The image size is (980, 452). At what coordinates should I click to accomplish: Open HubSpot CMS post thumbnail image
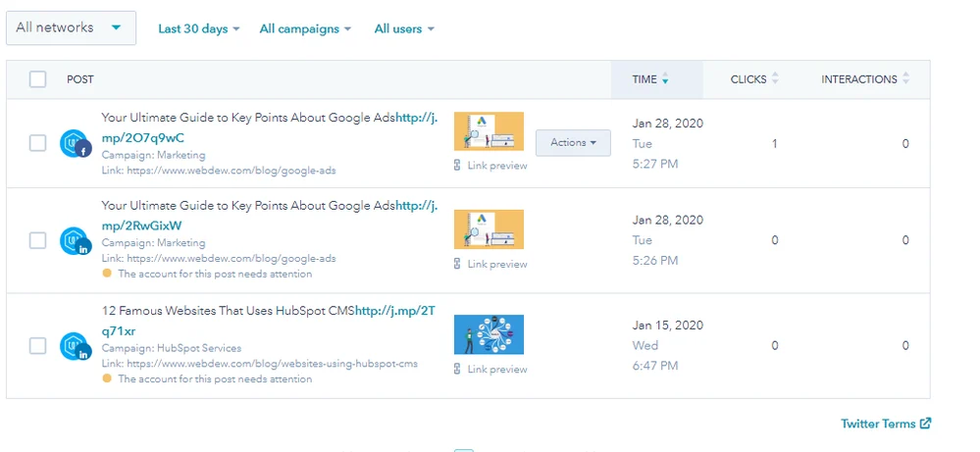coord(489,334)
